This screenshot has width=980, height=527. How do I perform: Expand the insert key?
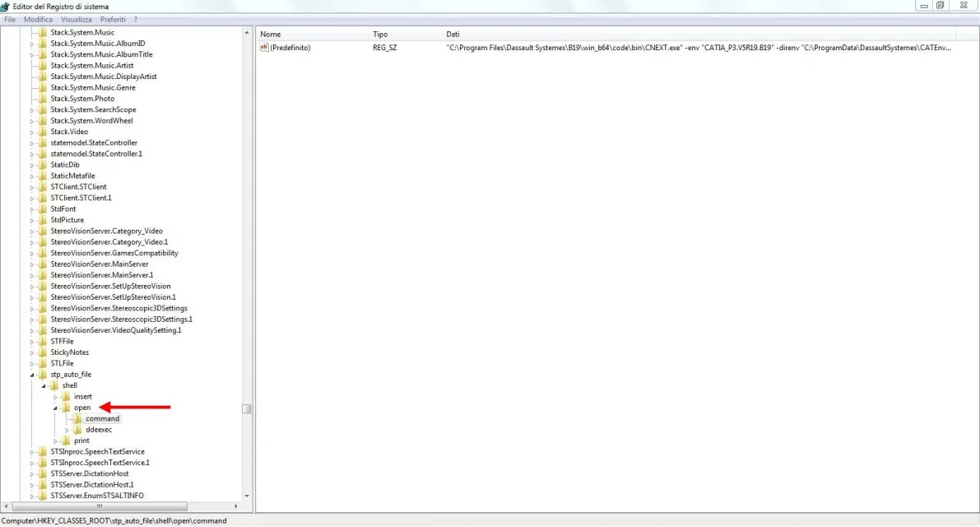pos(55,397)
